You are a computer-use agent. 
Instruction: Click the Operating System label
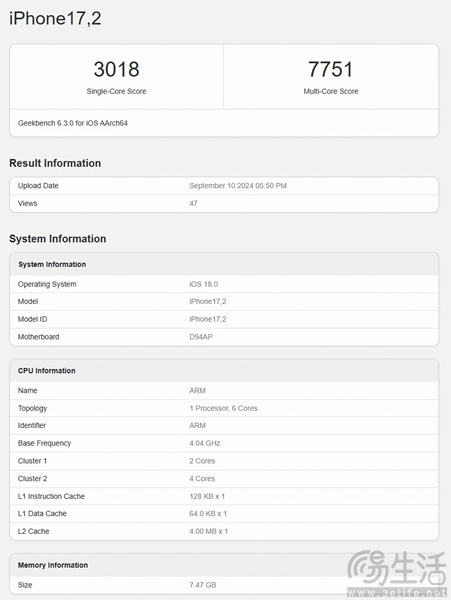pyautogui.click(x=47, y=284)
